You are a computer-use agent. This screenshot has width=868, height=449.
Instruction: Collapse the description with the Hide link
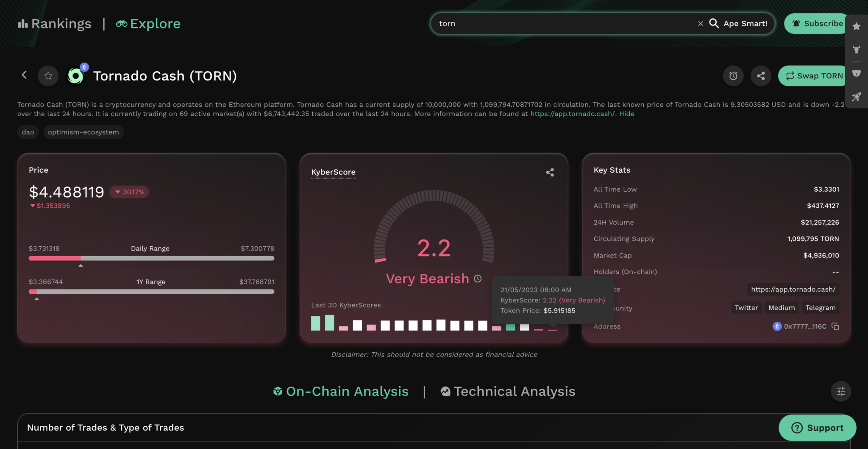pos(626,114)
